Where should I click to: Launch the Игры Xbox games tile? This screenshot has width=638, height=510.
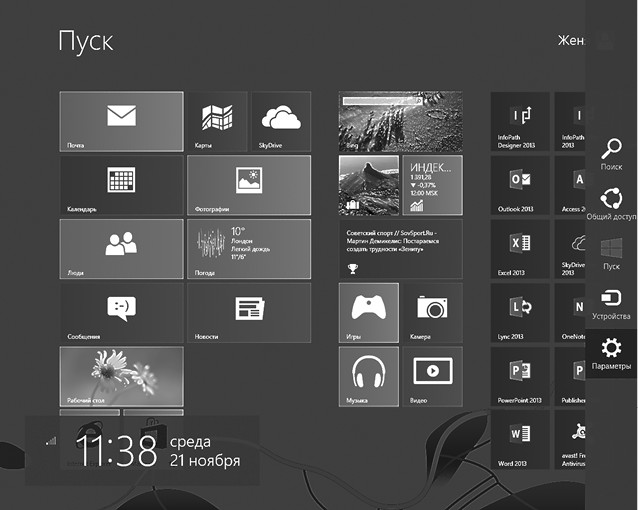(x=368, y=311)
